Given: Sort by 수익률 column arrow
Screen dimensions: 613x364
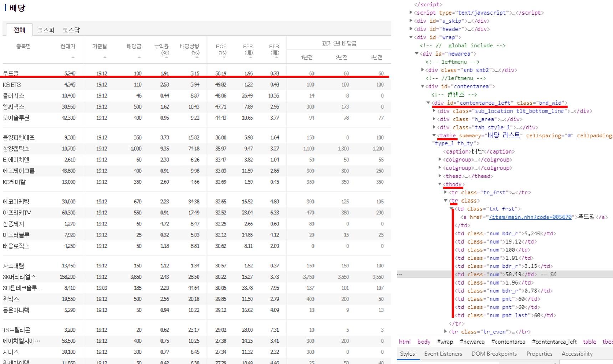Looking at the screenshot, I should (167, 57).
